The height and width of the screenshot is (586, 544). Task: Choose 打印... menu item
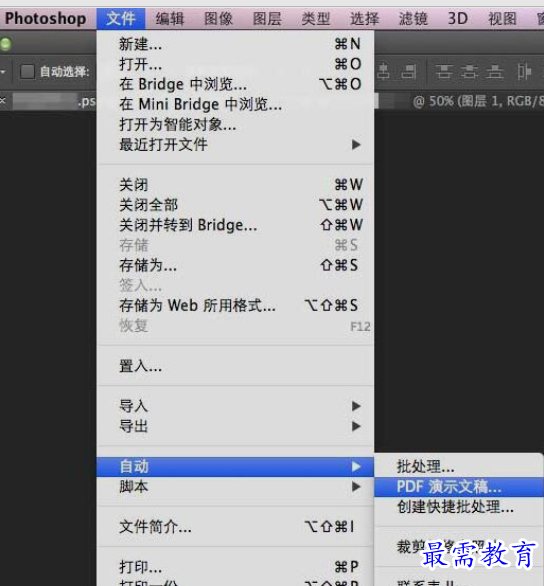coord(235,567)
